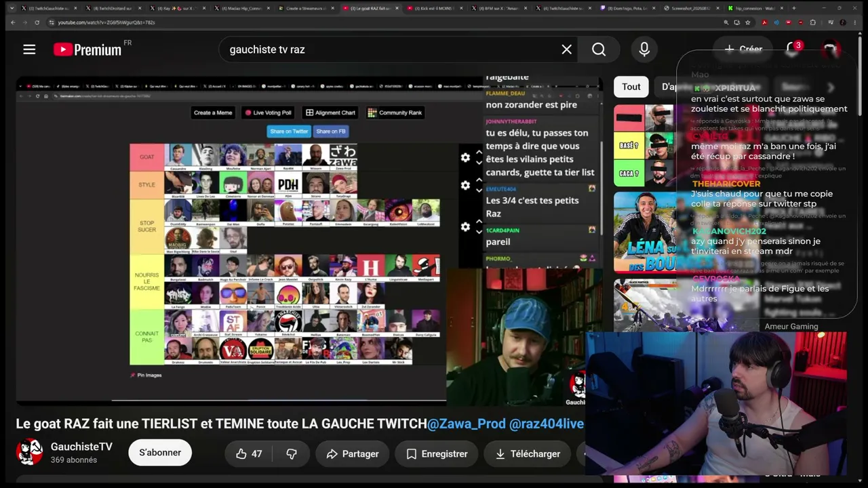
Task: Open settings gear for the GOAT tier
Action: pos(465,157)
